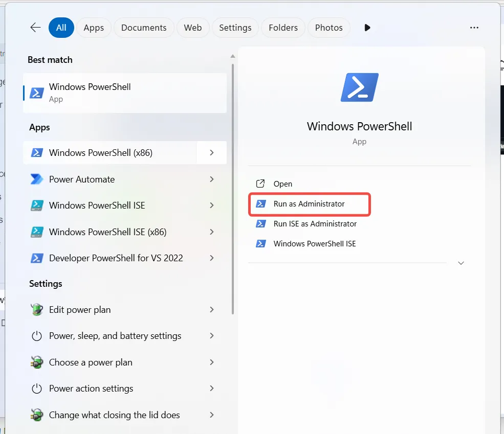Click the icon beside Windows PowerShell ISE action

pos(260,244)
